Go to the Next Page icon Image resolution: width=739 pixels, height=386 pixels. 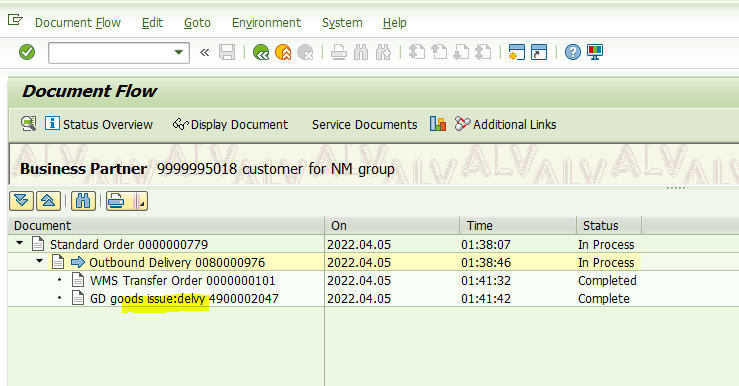pyautogui.click(x=461, y=52)
